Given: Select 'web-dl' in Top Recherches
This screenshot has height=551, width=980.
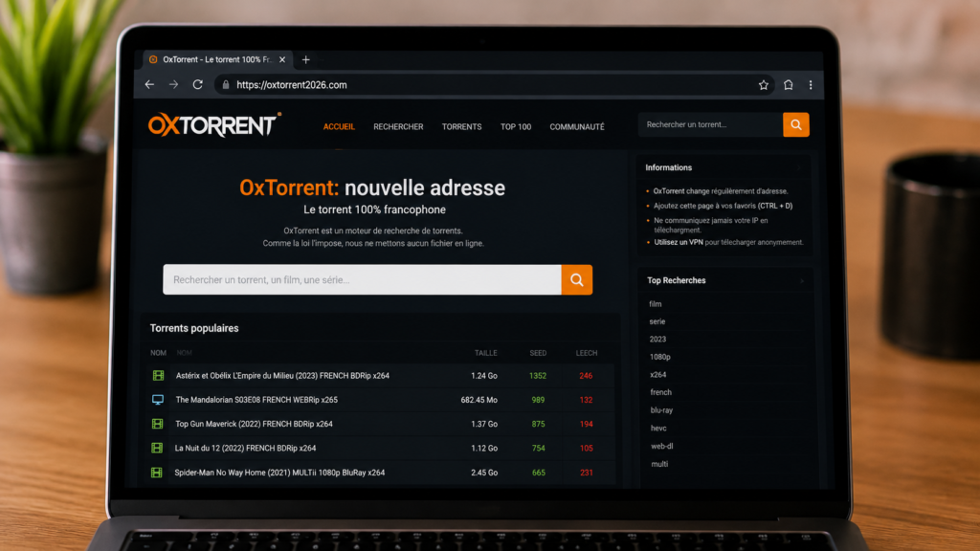Looking at the screenshot, I should (662, 446).
